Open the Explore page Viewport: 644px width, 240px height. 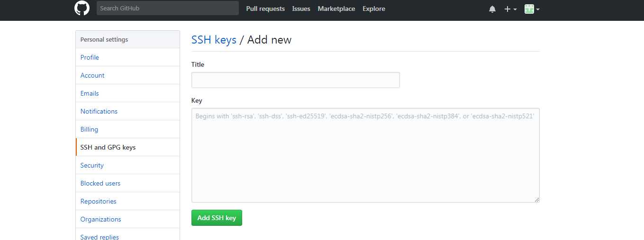click(x=374, y=9)
